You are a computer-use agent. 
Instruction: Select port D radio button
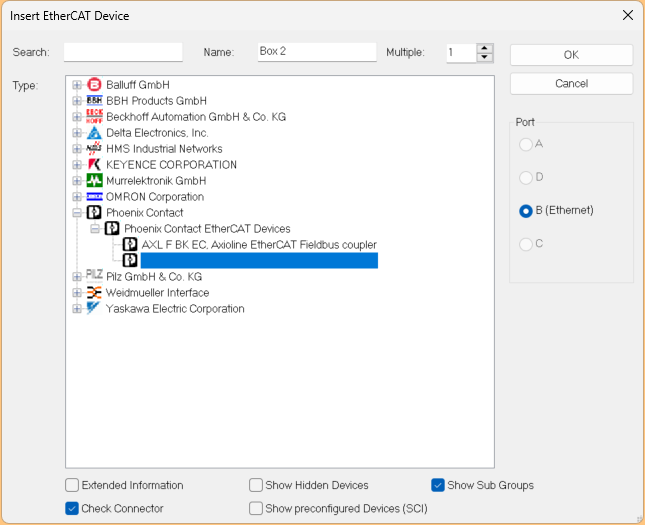point(526,178)
